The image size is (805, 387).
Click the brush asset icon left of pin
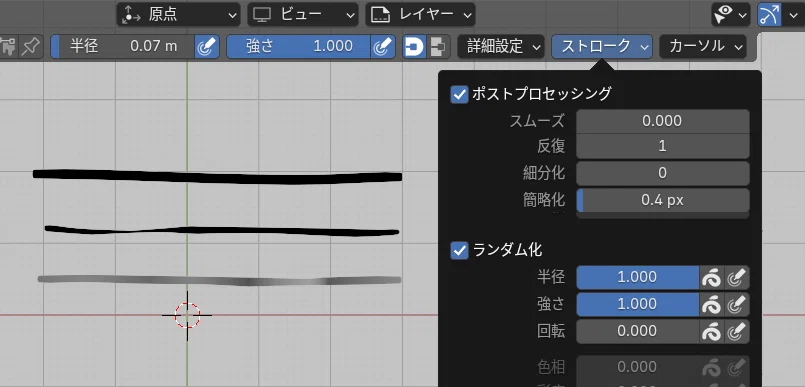(x=9, y=47)
